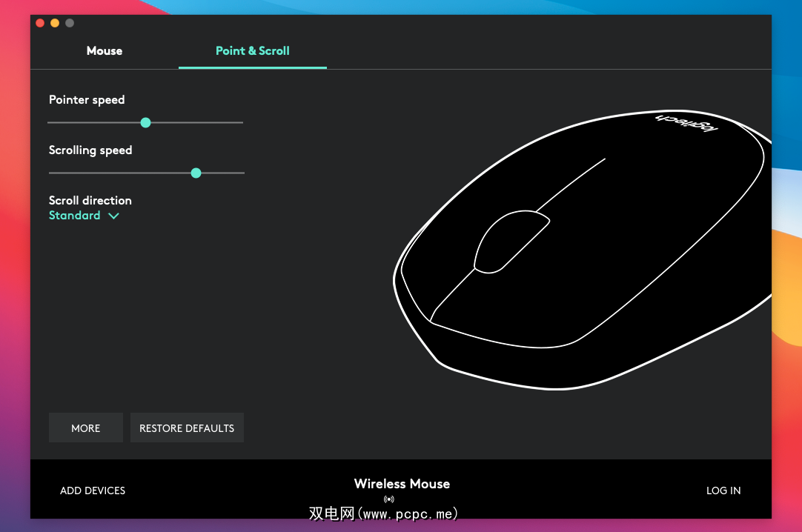The height and width of the screenshot is (532, 802).
Task: Click the Wireless Mouse device name
Action: tap(402, 483)
